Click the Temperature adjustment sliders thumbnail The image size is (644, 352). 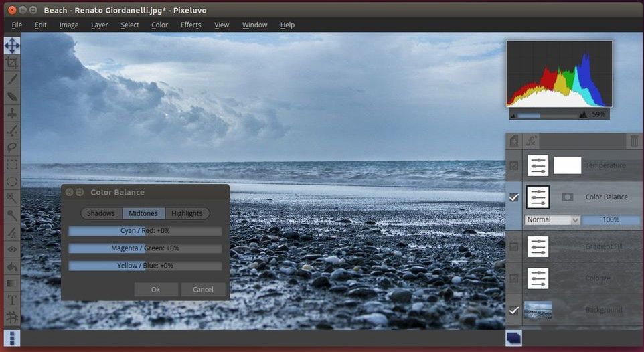[x=538, y=165]
